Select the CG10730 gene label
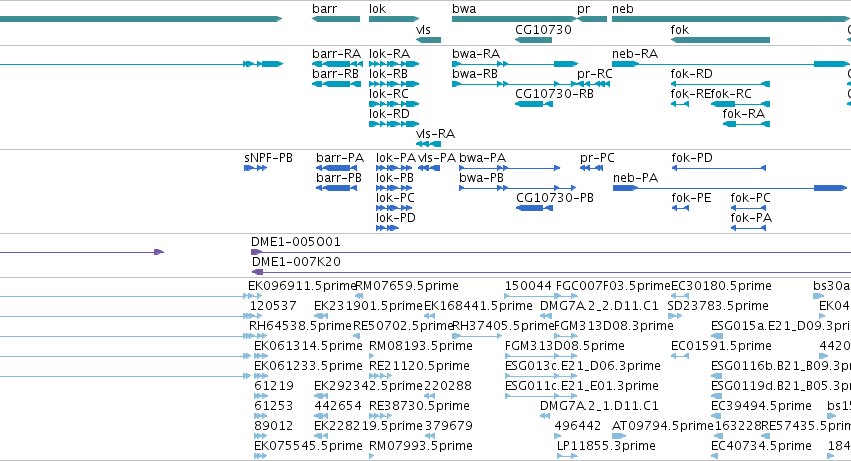The image size is (851, 461). (x=543, y=29)
